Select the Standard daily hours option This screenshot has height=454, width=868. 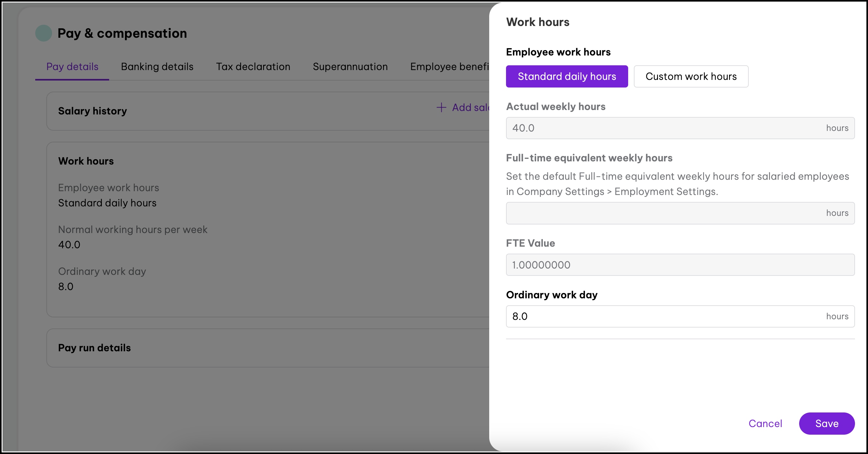pyautogui.click(x=567, y=76)
